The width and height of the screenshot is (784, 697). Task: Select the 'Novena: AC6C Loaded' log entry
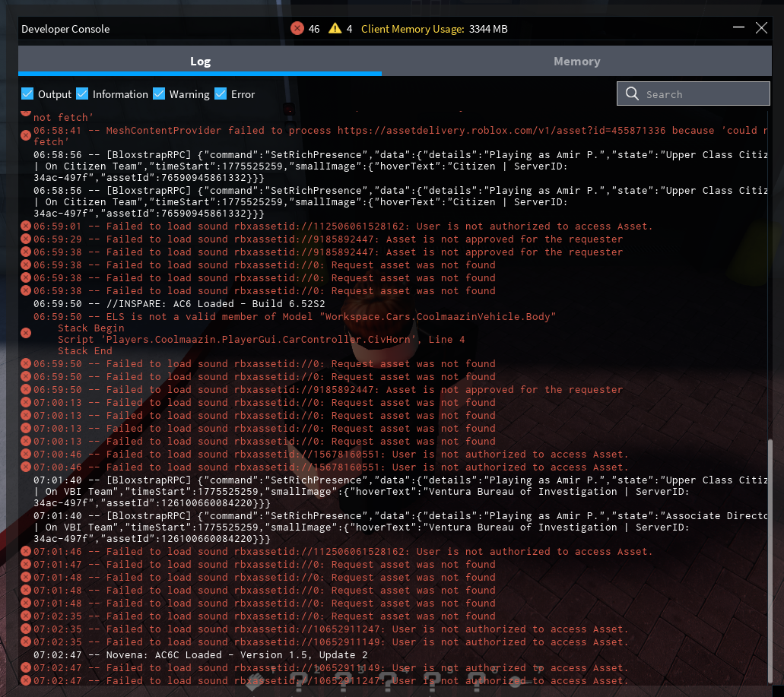[x=200, y=655]
